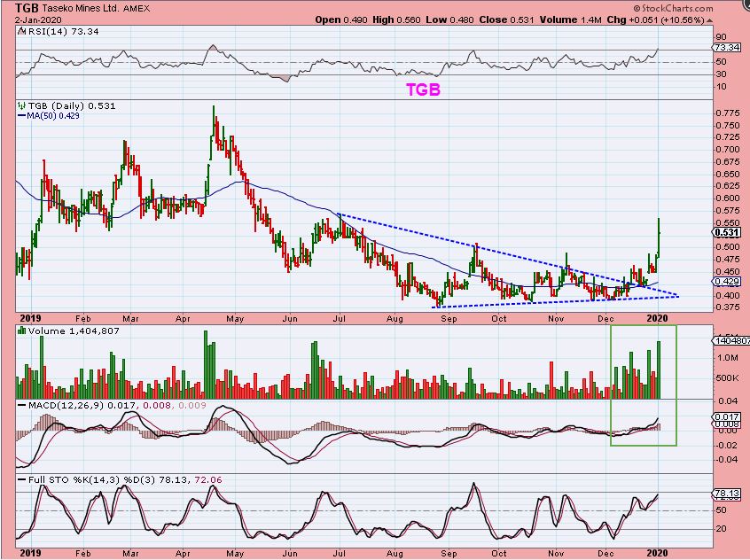Click the May label under the price chart
Viewport: 750px width, 560px height.
point(235,318)
